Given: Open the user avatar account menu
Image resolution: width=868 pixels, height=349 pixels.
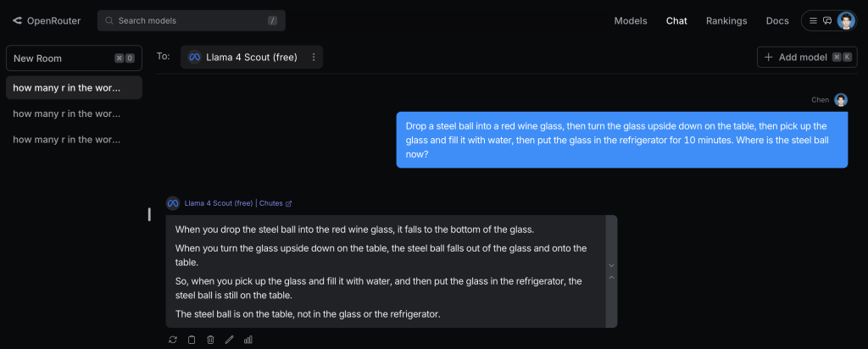Looking at the screenshot, I should pyautogui.click(x=846, y=20).
